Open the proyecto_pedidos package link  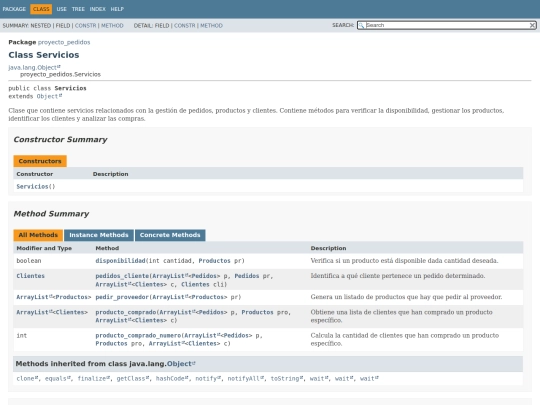point(64,42)
